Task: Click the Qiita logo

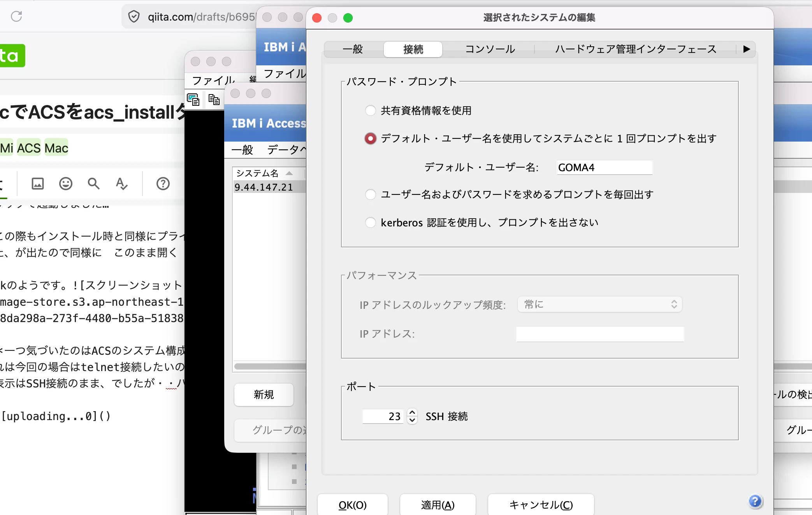Action: (12, 56)
